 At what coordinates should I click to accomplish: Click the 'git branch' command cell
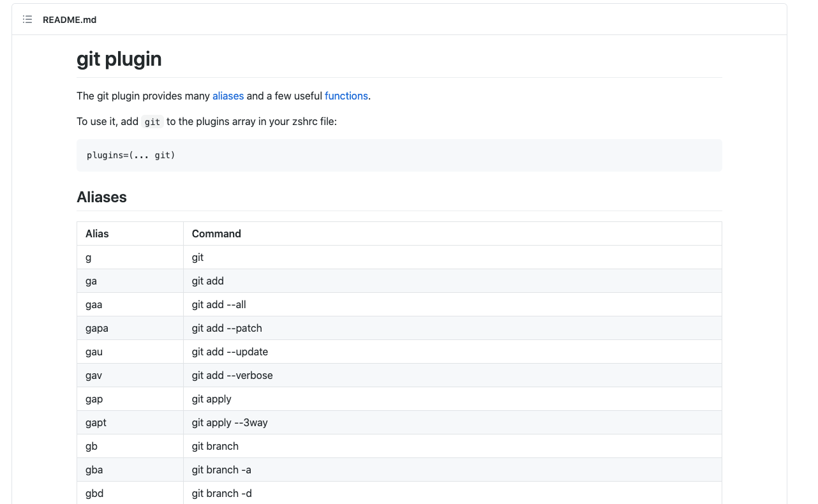(x=452, y=446)
